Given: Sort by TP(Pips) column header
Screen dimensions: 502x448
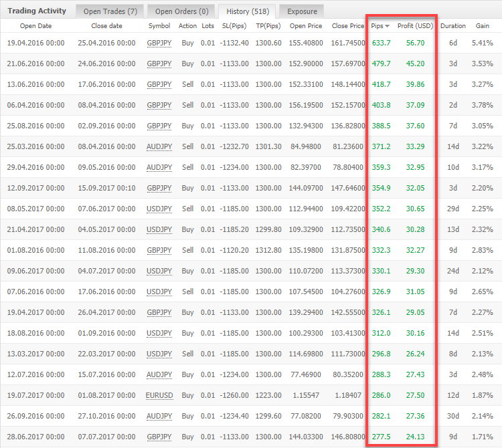Looking at the screenshot, I should point(268,26).
